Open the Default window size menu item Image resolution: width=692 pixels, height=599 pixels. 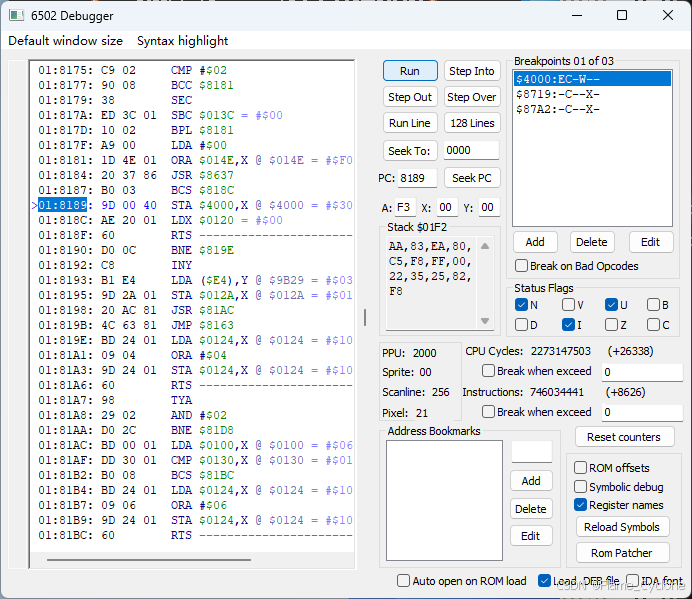click(65, 41)
